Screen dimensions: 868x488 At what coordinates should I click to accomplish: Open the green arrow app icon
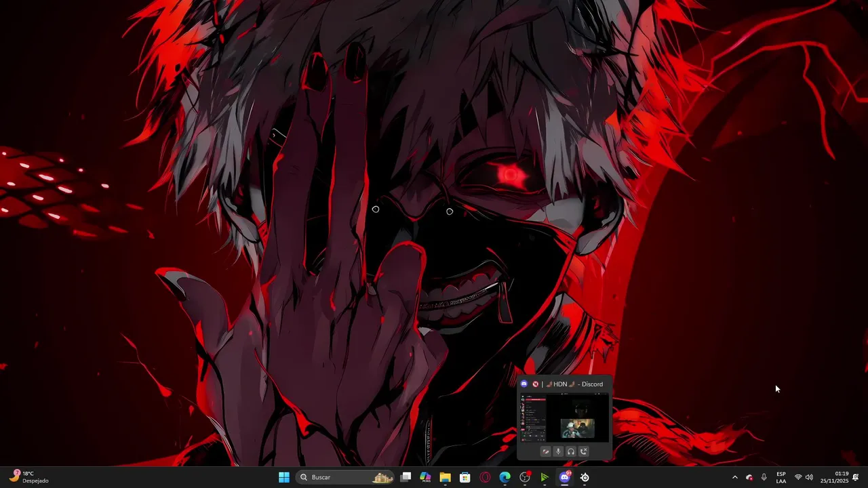[545, 477]
